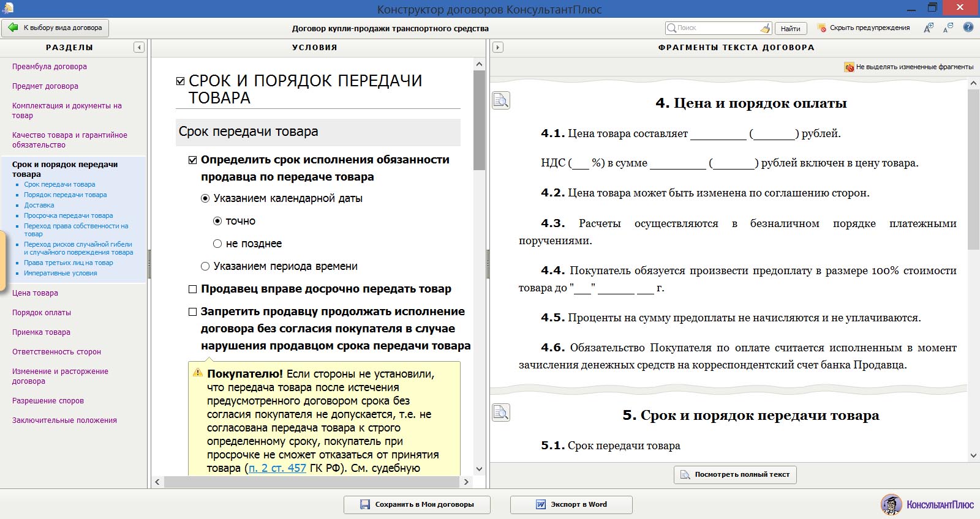The image size is (980, 519).
Task: Open Предмет договора section
Action: pos(45,86)
